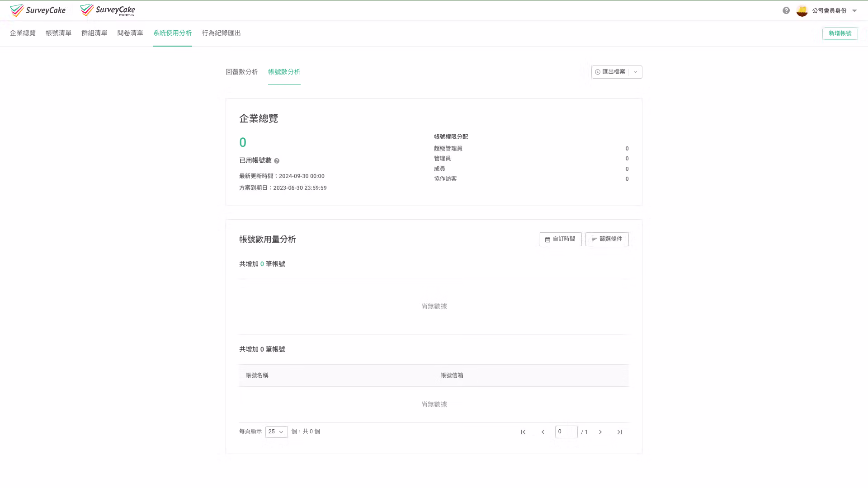
Task: Click the 帳號名稱 column header
Action: 257,375
